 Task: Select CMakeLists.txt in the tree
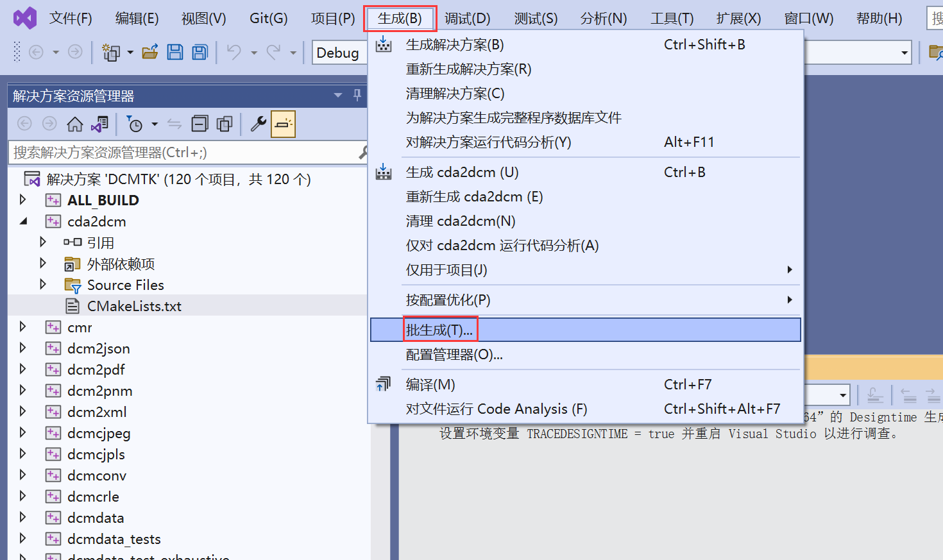coord(134,306)
